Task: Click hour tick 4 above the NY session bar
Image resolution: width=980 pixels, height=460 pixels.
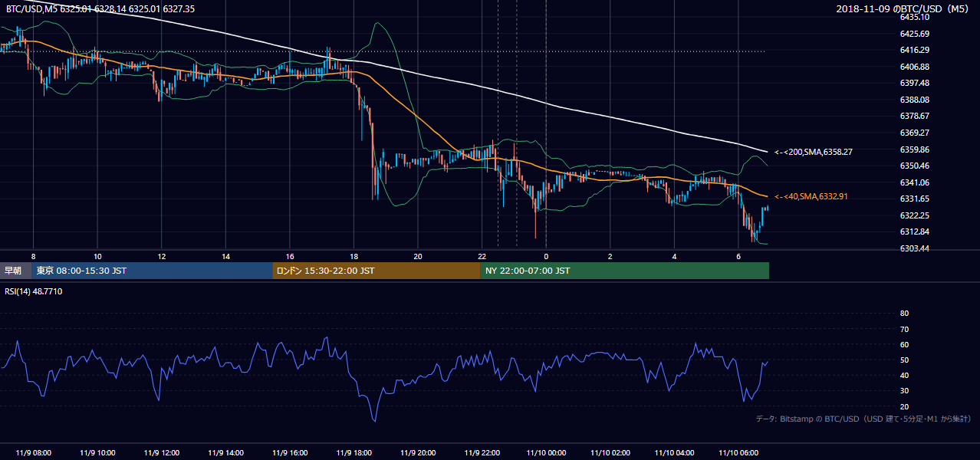Action: point(674,256)
